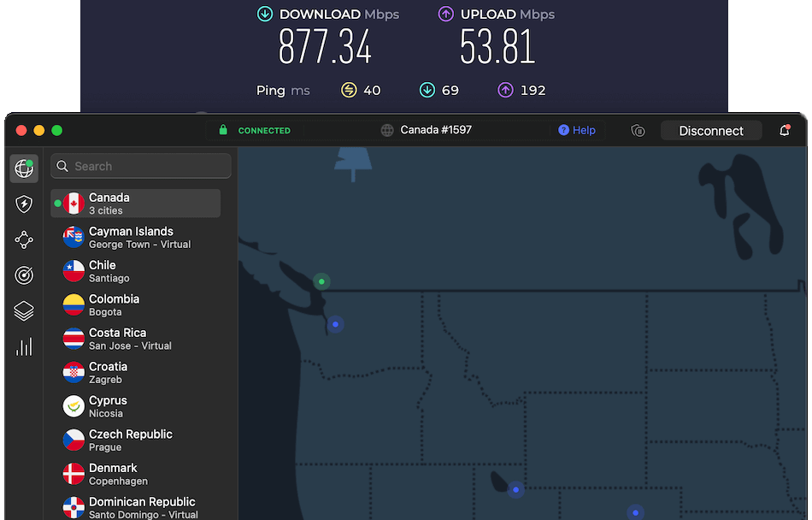The image size is (812, 520).
Task: Click the Dominican Republic flag icon
Action: (74, 507)
